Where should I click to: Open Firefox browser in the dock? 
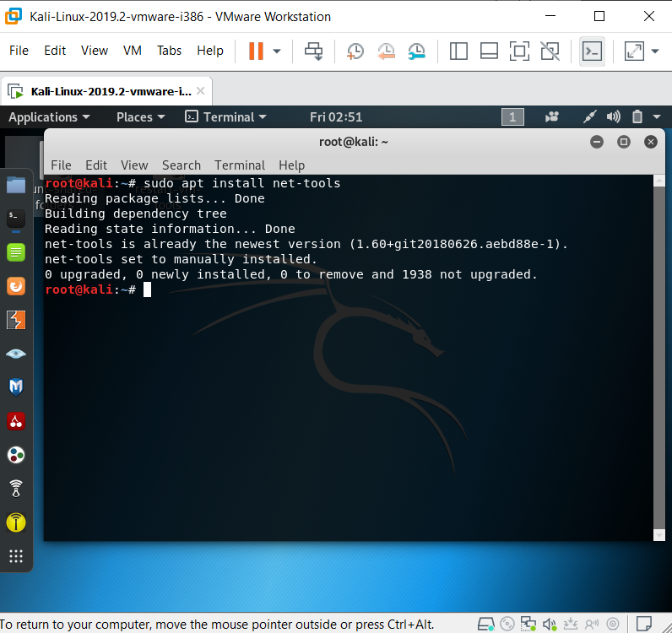pos(15,286)
